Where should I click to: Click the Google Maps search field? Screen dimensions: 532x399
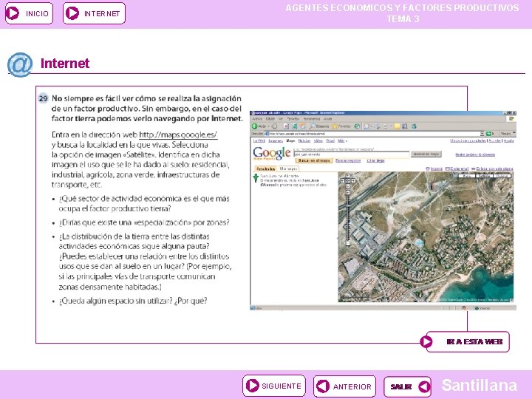click(x=352, y=154)
